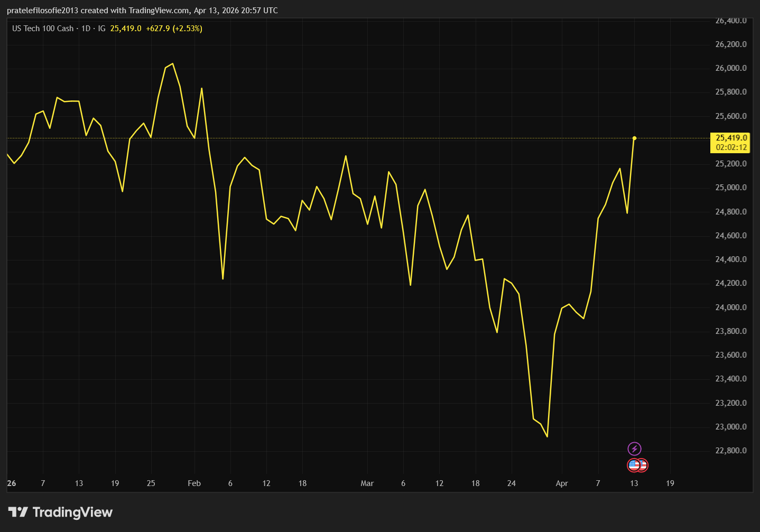Click the 1D interval in the legend
The height and width of the screenshot is (532, 760).
(86, 29)
